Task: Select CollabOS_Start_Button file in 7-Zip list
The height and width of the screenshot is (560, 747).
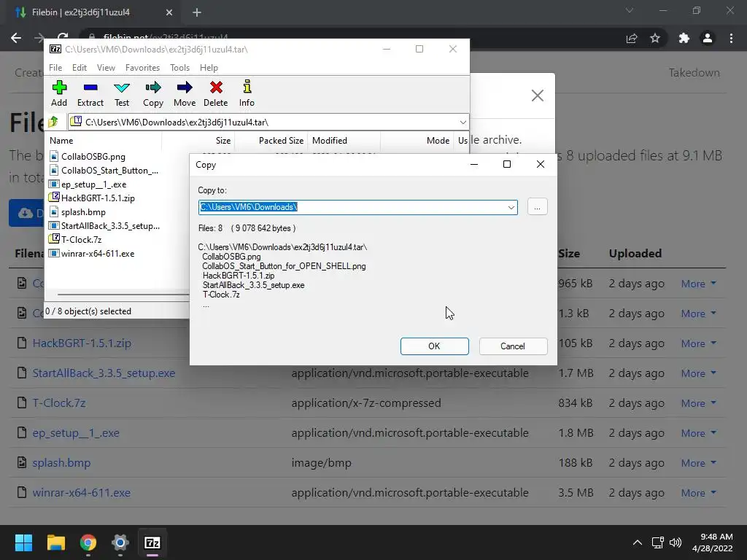Action: tap(109, 171)
